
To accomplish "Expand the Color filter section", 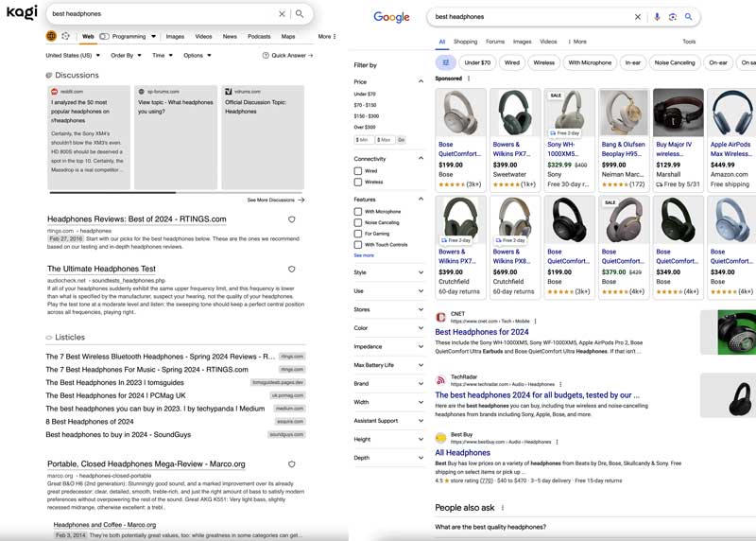I will 421,328.
